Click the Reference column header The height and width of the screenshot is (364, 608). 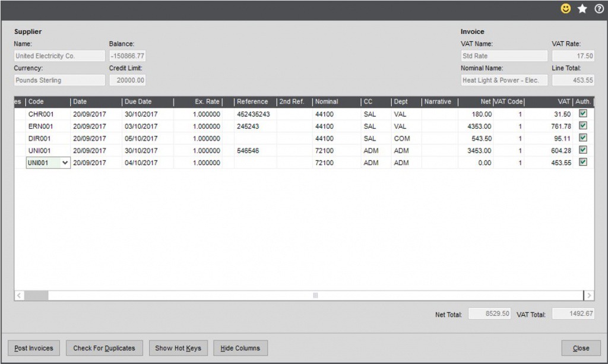pyautogui.click(x=255, y=102)
